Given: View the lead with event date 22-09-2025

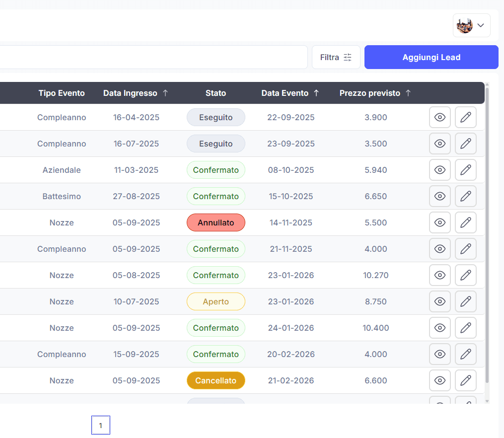Looking at the screenshot, I should click(x=440, y=117).
